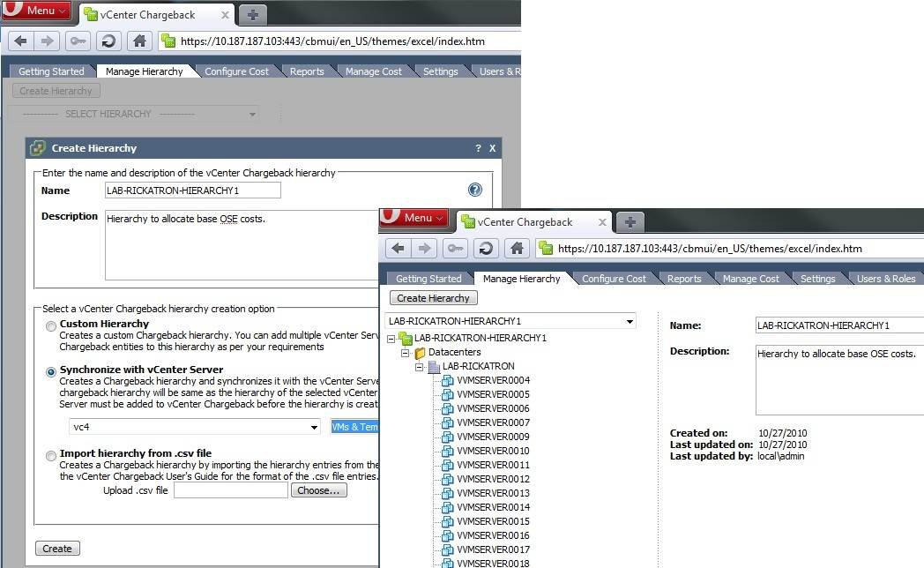Screen dimensions: 924x568
Task: Open the Reports tab in the rear window
Action: pos(307,71)
